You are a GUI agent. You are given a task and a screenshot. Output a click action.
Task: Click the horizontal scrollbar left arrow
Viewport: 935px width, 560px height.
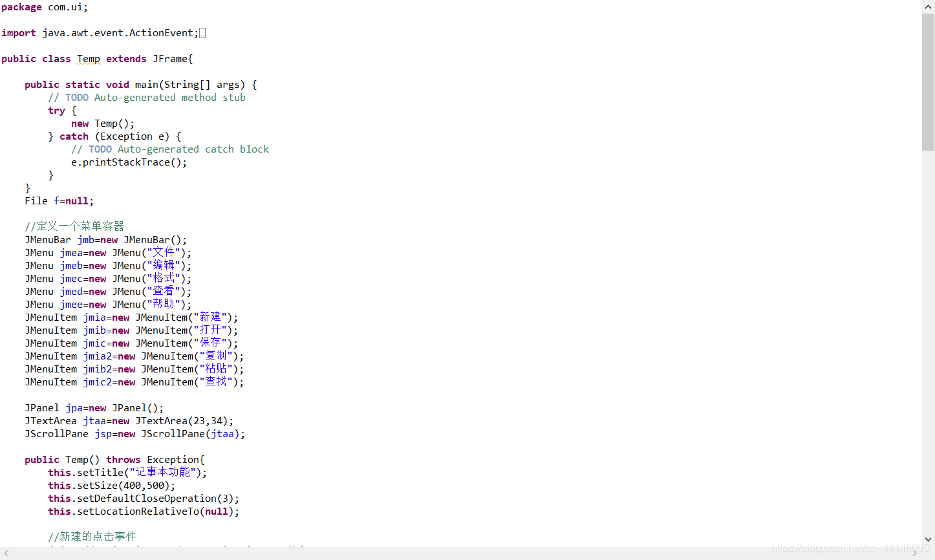coord(6,554)
